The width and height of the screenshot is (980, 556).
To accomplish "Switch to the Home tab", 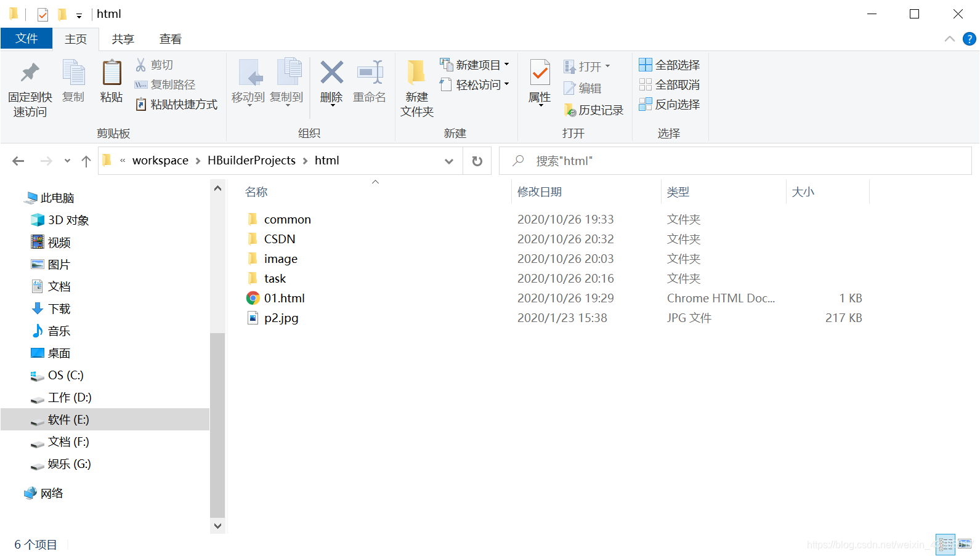I will pos(76,39).
